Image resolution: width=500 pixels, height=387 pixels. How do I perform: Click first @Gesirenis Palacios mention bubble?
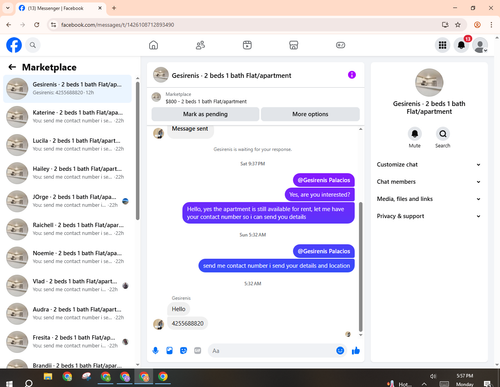coord(324,180)
